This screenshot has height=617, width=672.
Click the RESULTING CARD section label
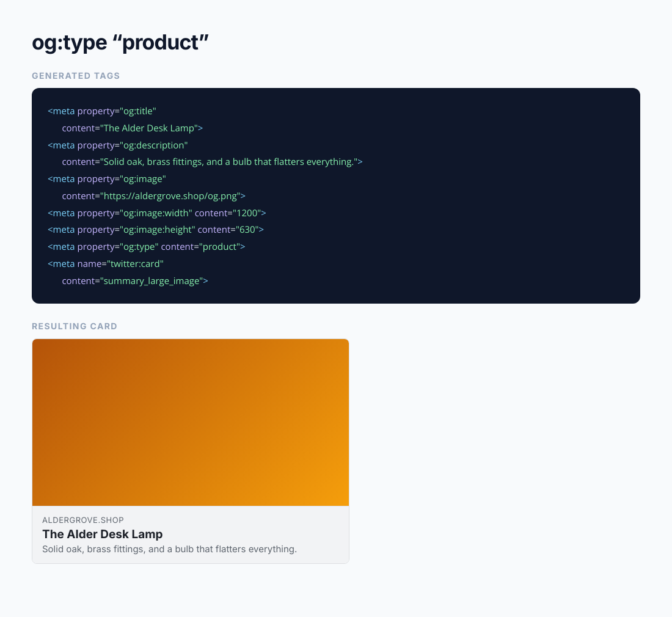pos(75,326)
